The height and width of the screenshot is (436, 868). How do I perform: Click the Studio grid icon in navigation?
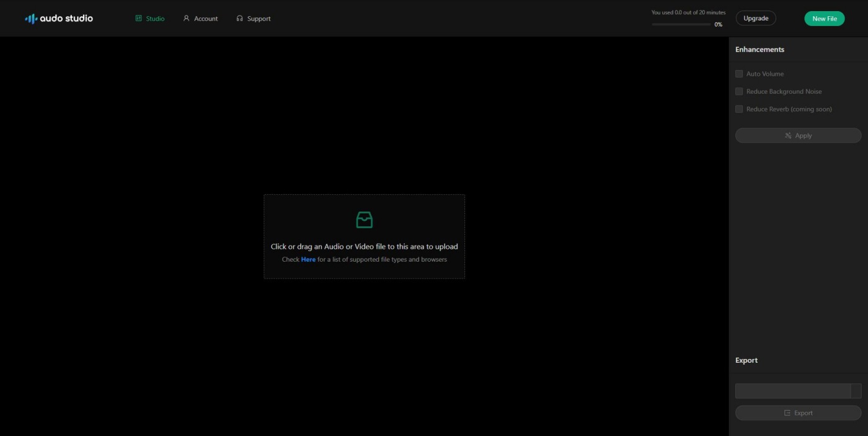pyautogui.click(x=139, y=19)
